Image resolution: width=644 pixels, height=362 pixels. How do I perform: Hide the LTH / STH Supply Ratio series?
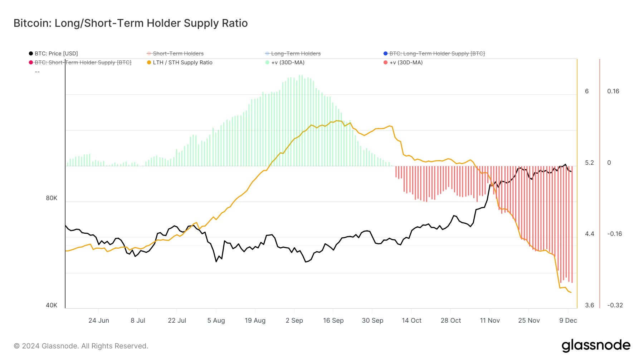(180, 63)
